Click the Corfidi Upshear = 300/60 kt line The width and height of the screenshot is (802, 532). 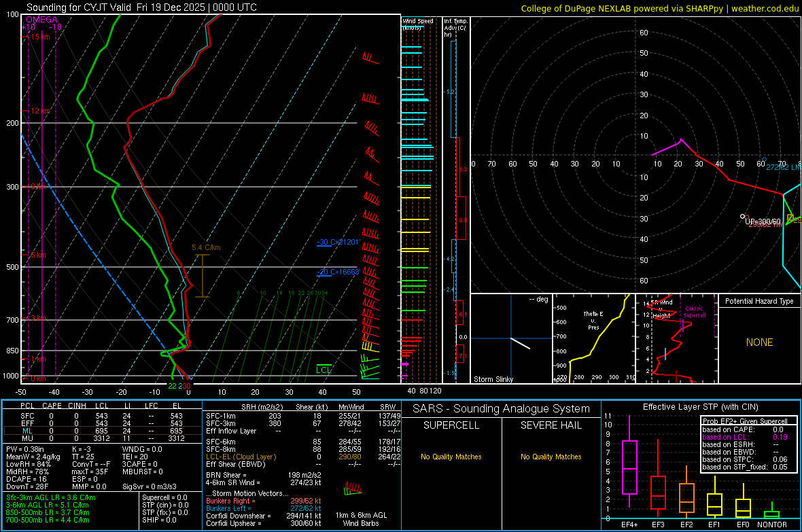coord(264,523)
